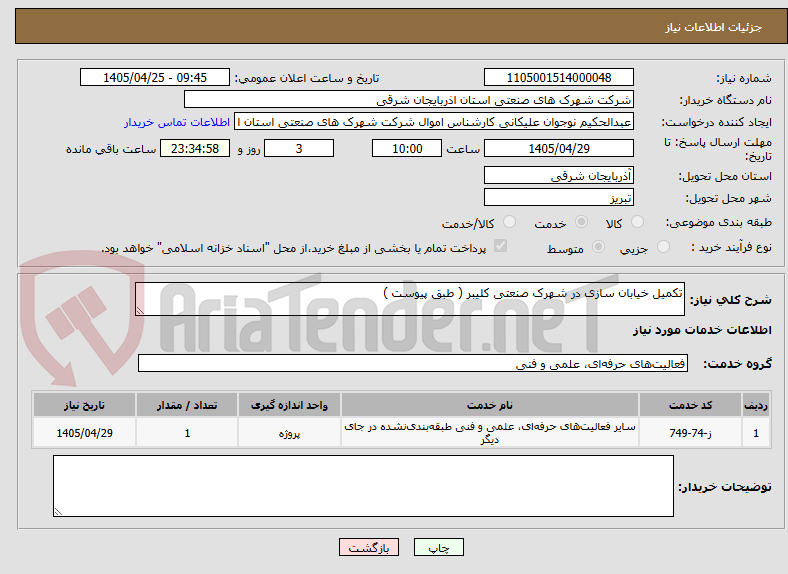Click the نام دستگاه خریدار label

coord(726,101)
